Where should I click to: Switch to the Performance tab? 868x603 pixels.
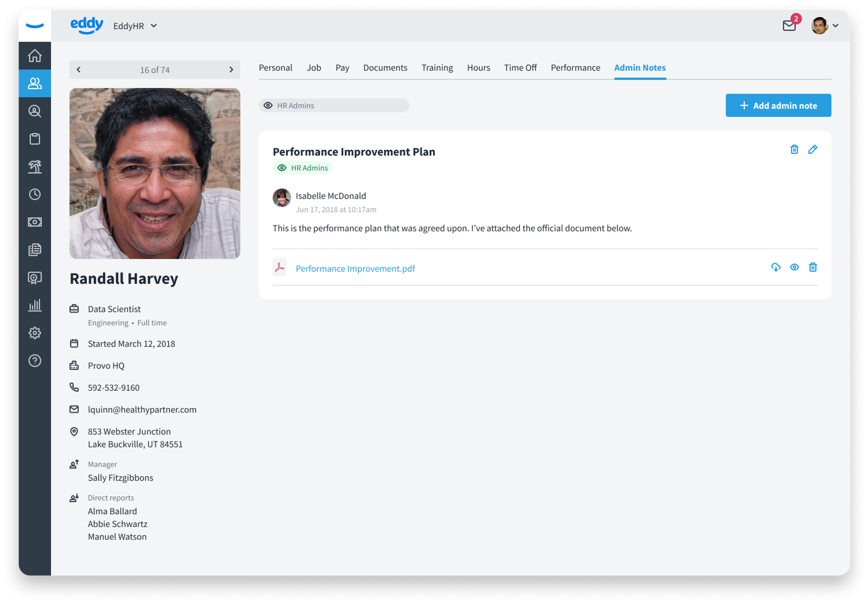pos(575,68)
